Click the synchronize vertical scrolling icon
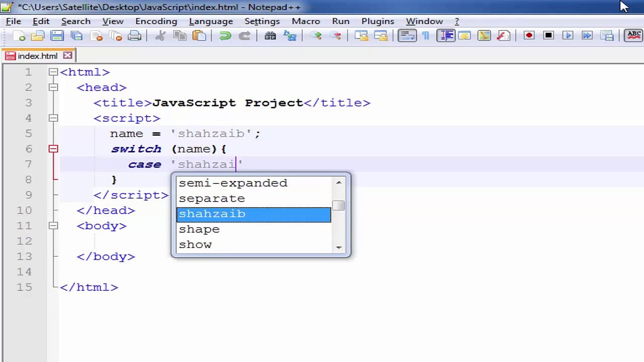Image resolution: width=644 pixels, height=362 pixels. pos(361,36)
